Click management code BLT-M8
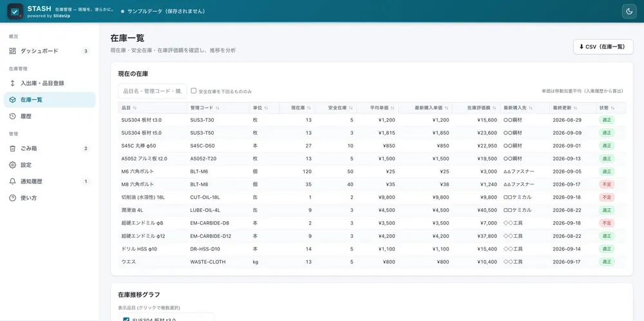This screenshot has width=644, height=321. click(199, 184)
